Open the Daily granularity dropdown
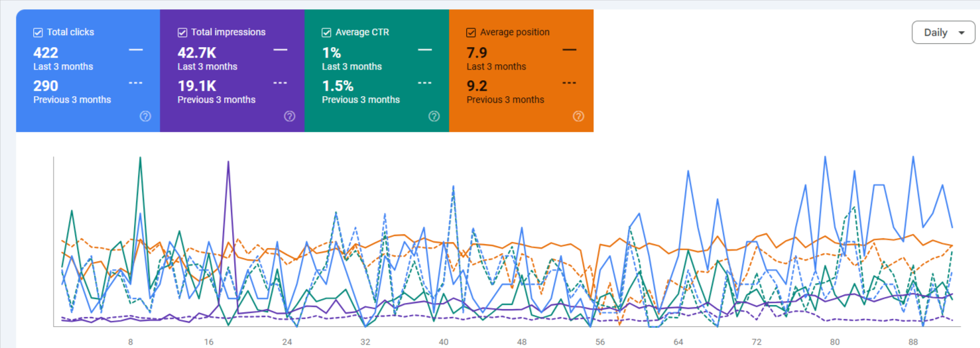980x348 pixels. (943, 32)
